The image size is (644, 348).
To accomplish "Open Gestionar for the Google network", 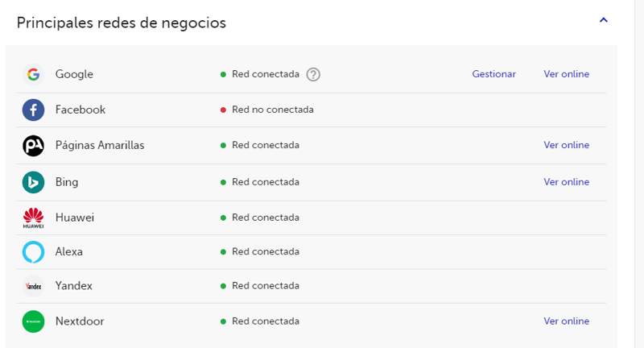I will [493, 74].
